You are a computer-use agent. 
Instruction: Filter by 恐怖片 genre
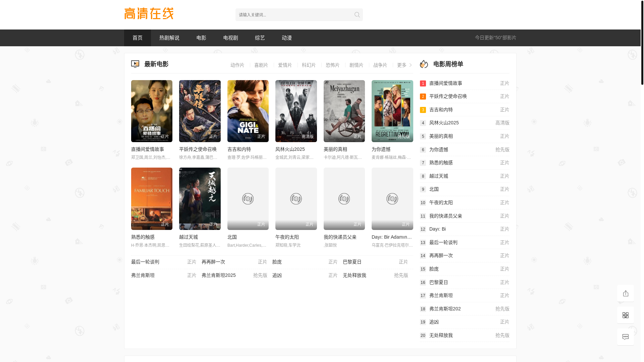333,65
